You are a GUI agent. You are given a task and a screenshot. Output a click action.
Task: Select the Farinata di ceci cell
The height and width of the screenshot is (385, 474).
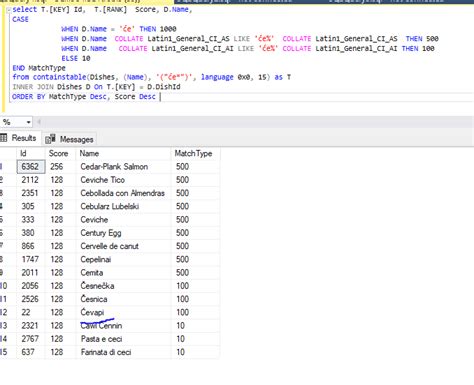(x=124, y=352)
